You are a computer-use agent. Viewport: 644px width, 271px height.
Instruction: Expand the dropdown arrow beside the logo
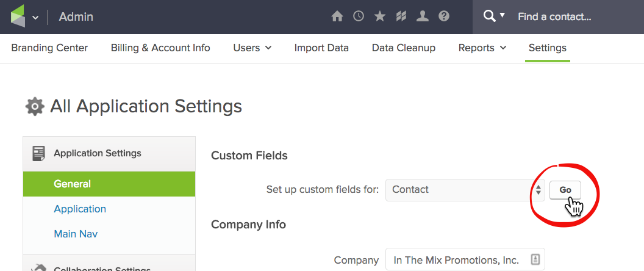[x=35, y=17]
